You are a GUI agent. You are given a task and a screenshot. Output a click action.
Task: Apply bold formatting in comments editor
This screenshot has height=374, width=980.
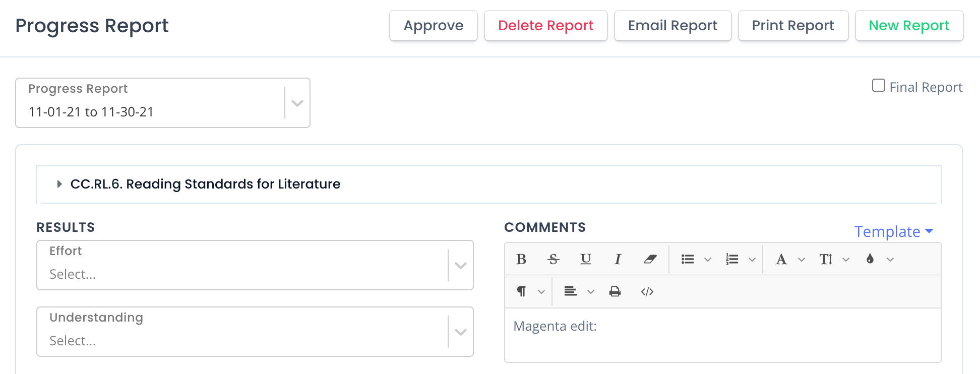coord(521,259)
